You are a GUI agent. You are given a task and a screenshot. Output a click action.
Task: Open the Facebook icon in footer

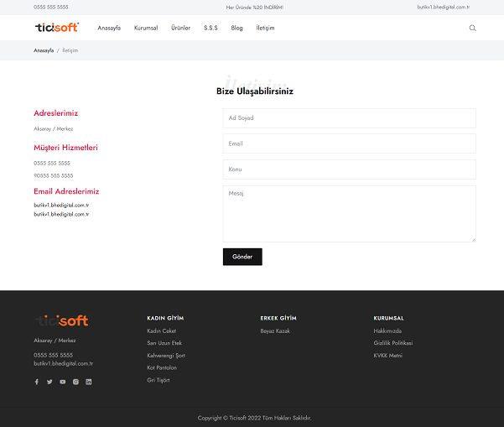pos(36,382)
